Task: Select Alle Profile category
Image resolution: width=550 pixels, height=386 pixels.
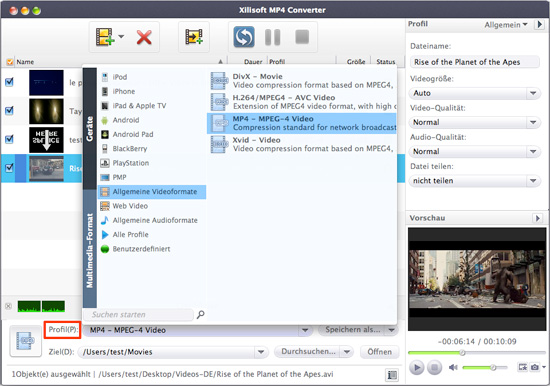Action: [x=152, y=235]
